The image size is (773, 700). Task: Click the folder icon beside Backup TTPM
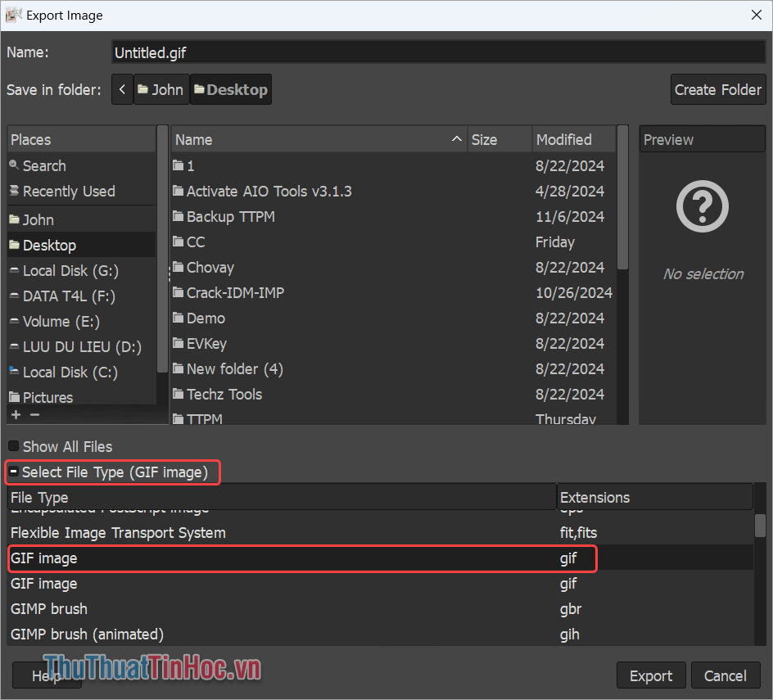pos(178,216)
